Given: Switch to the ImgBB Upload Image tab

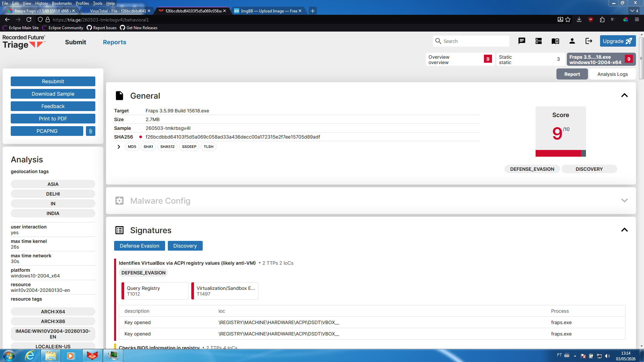Looking at the screenshot, I should click(x=268, y=11).
